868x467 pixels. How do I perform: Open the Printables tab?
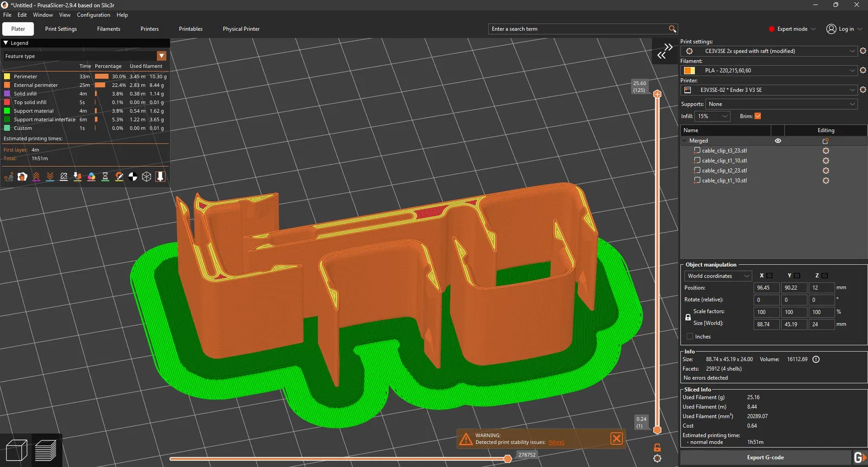(x=191, y=29)
